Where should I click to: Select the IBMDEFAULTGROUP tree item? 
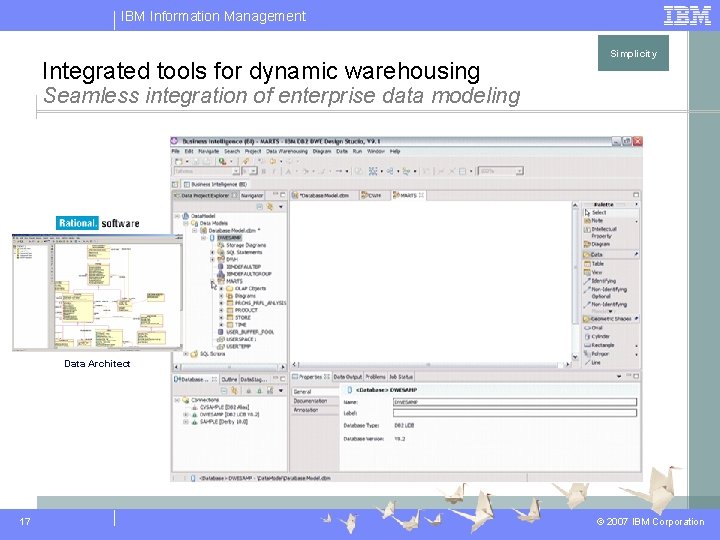[x=244, y=274]
